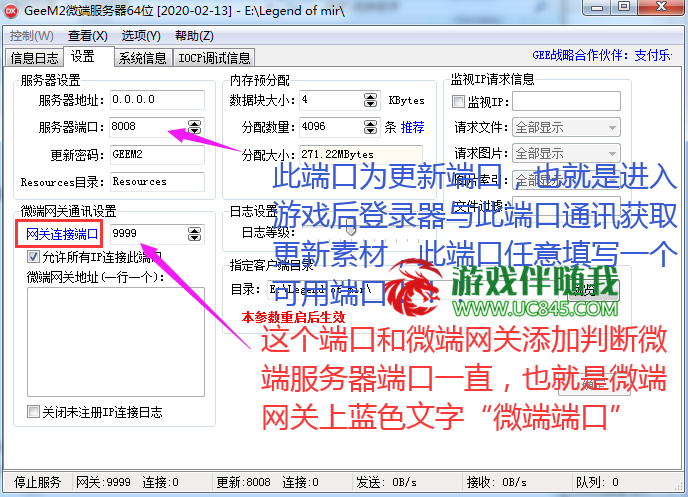Click the blue 网关连接端口 link
The height and width of the screenshot is (497, 688).
(x=61, y=234)
